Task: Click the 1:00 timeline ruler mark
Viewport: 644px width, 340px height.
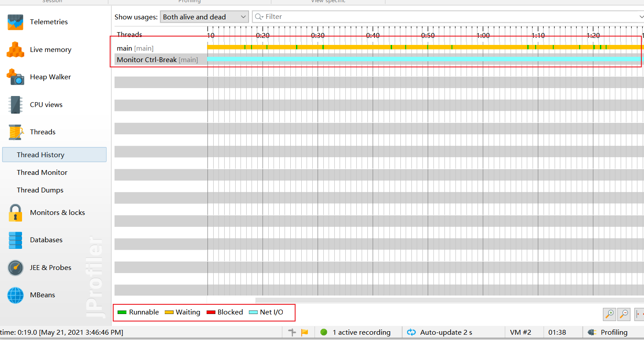Action: [483, 35]
